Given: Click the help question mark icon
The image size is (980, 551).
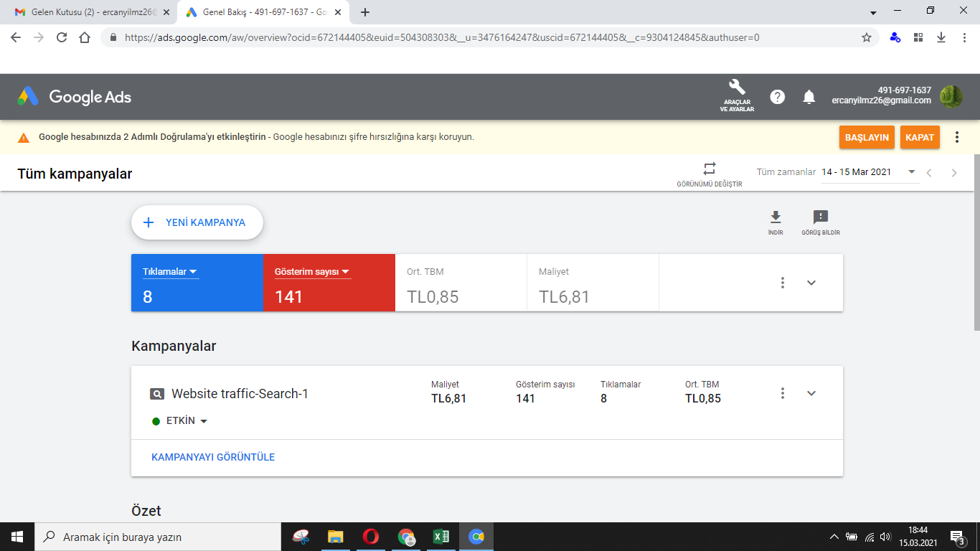Looking at the screenshot, I should [777, 97].
